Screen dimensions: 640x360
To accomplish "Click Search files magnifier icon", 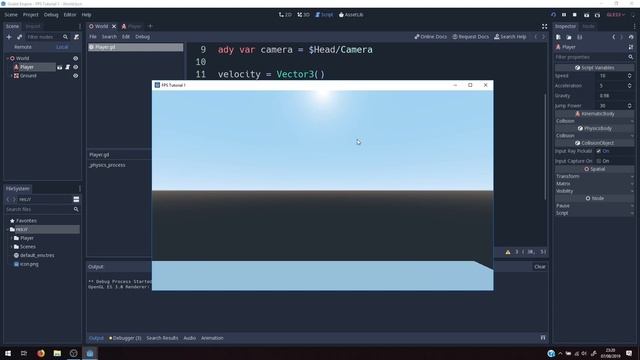I will [76, 209].
